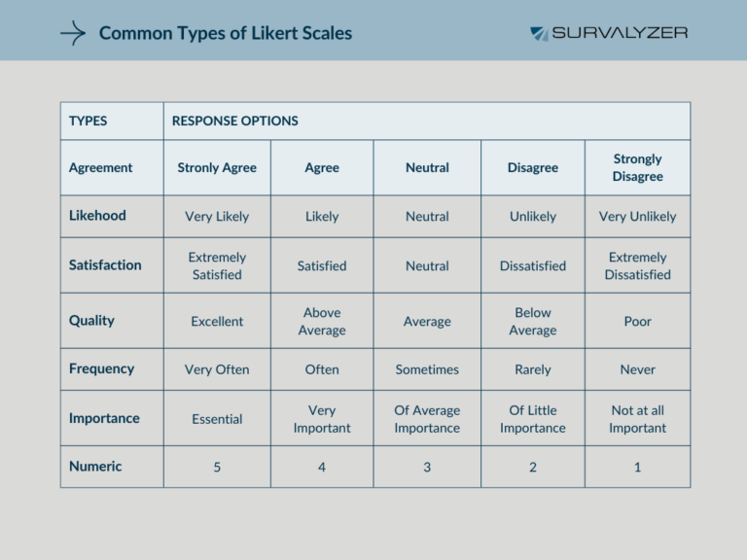Select the Dissatisfied cell
Image resolution: width=747 pixels, height=560 pixels.
[532, 265]
